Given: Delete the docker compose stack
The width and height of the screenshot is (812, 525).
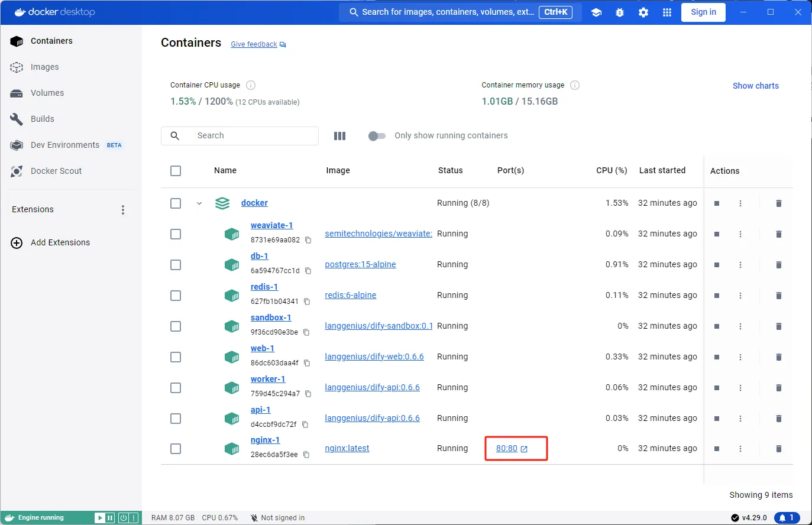Looking at the screenshot, I should coord(779,203).
